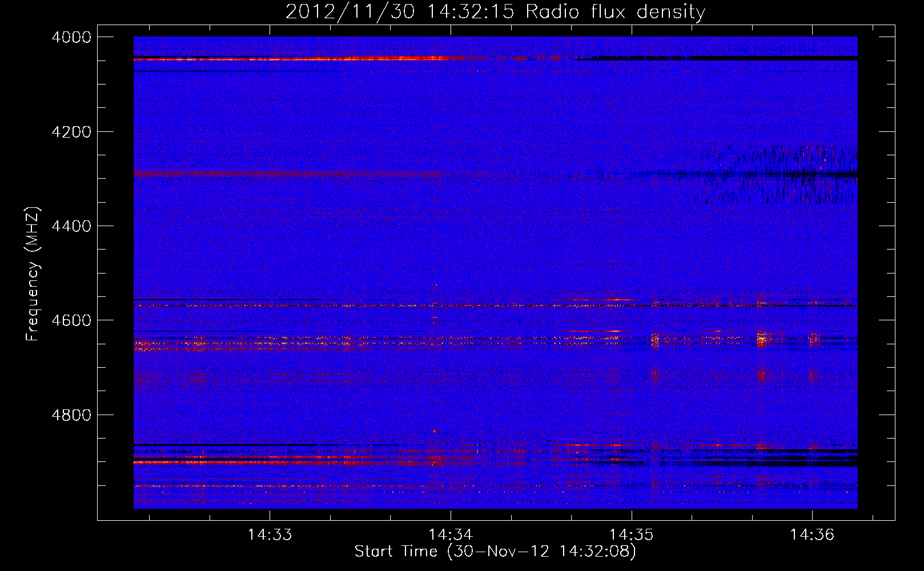The image size is (924, 571).
Task: Click the 14:36 time tick label
Action: pyautogui.click(x=812, y=534)
